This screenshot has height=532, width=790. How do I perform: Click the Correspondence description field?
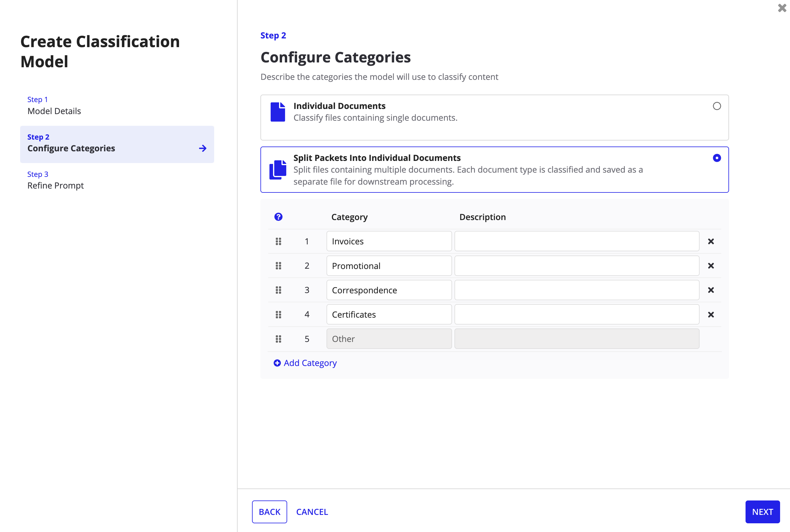577,290
